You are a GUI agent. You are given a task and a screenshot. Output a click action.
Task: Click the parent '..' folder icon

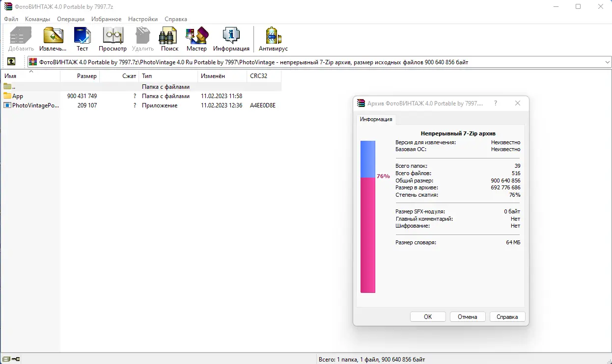(x=7, y=86)
